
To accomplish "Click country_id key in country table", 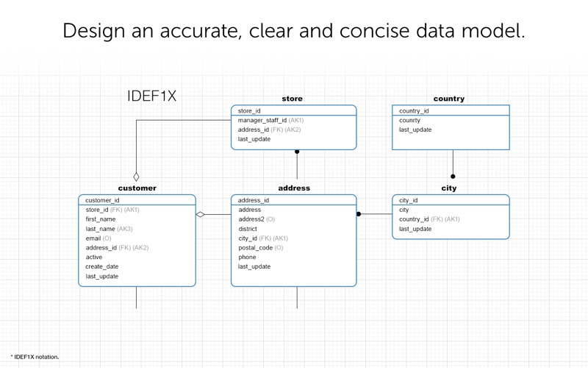I will 414,111.
